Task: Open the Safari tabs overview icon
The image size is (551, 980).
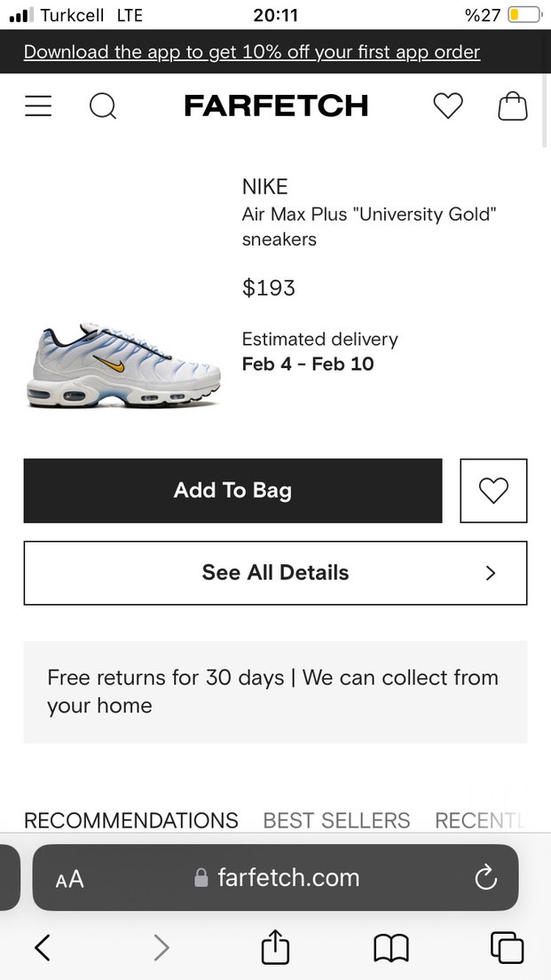Action: pyautogui.click(x=507, y=947)
